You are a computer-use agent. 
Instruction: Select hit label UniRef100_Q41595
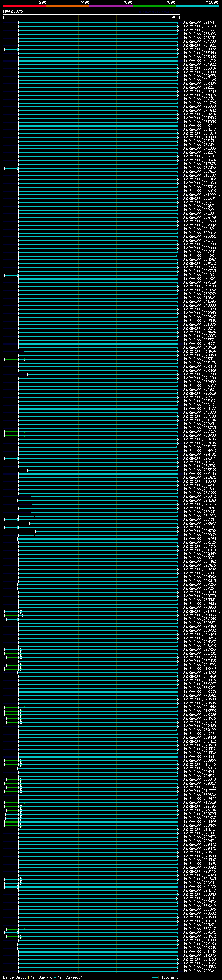pyautogui.click(x=199, y=302)
